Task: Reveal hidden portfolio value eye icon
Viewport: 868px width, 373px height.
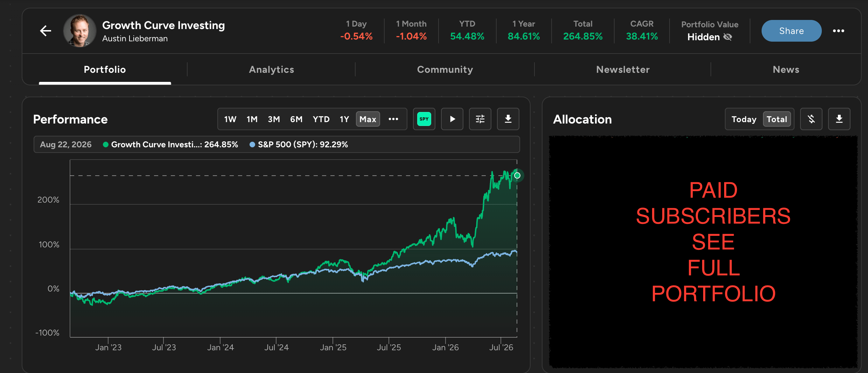Action: click(x=728, y=37)
